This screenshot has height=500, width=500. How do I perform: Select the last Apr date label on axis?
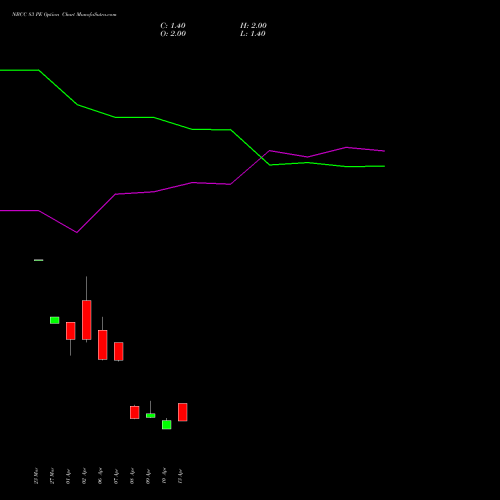(180, 476)
